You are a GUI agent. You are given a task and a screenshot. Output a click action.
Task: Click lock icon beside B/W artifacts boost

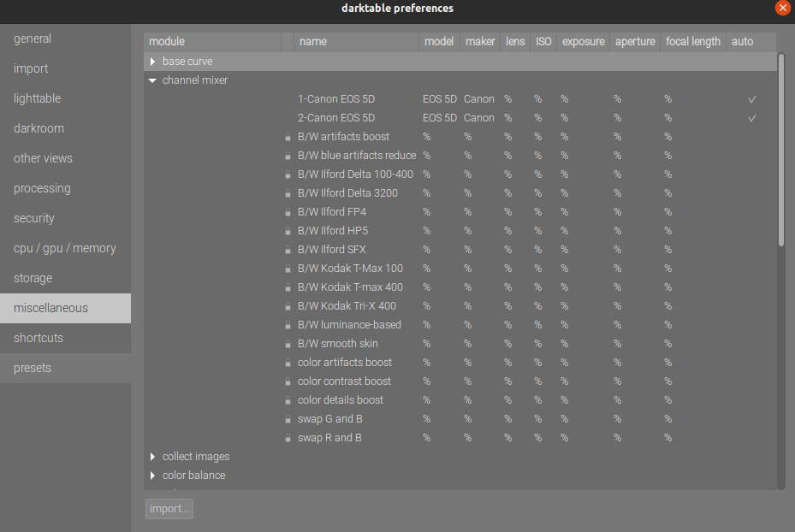coord(288,137)
